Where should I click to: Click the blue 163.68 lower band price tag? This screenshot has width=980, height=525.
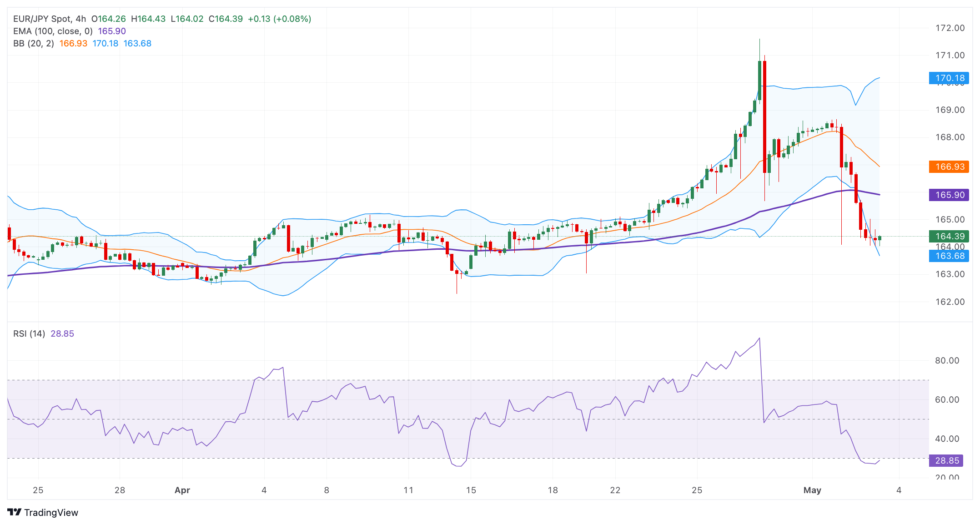(949, 256)
